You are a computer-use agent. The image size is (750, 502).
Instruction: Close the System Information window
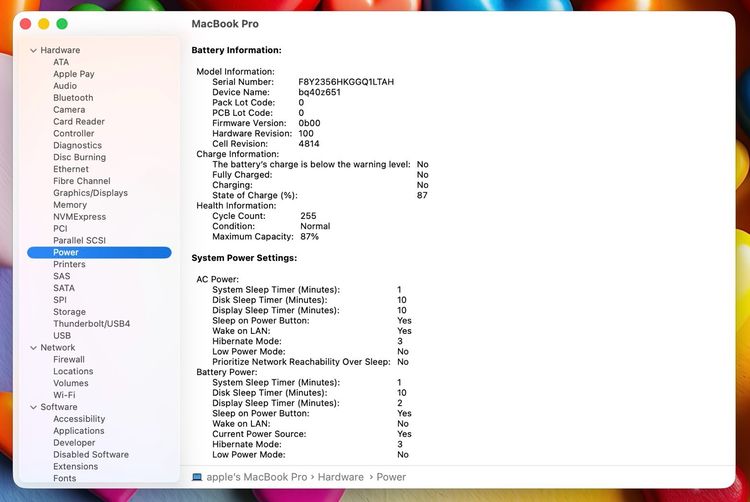pos(26,24)
